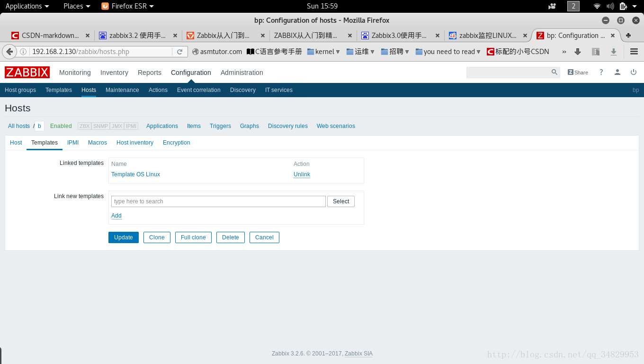Open the user profile icon
The image size is (644, 364).
(617, 72)
